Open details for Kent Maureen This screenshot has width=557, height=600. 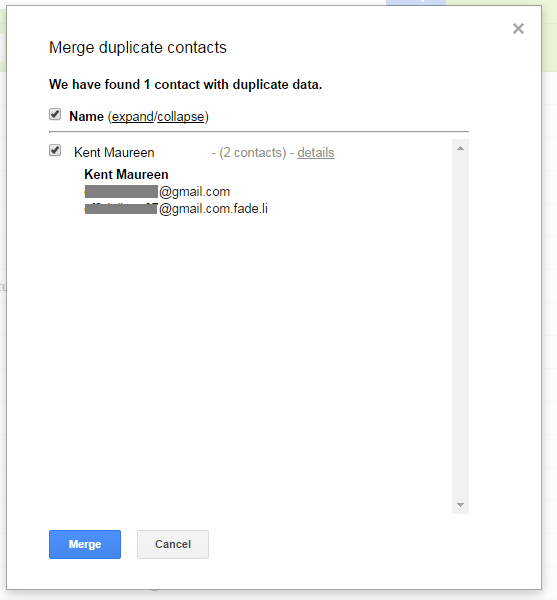click(316, 152)
